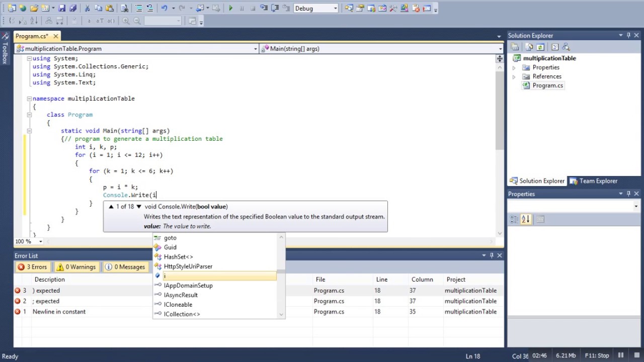The height and width of the screenshot is (362, 644).
Task: Click the Step Over debug icon
Action: tap(275, 8)
